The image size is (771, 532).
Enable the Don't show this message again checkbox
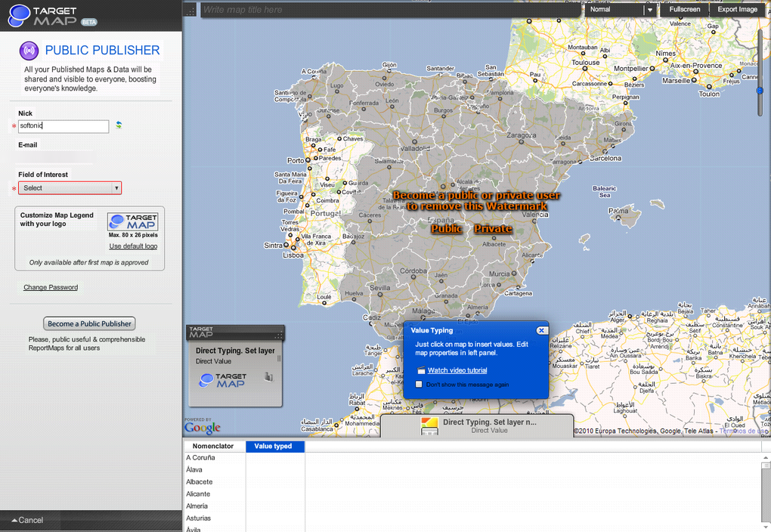click(x=418, y=384)
